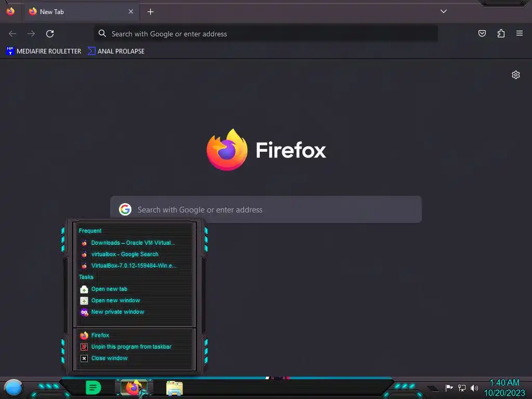
Task: Close the New Tab tab
Action: [131, 11]
